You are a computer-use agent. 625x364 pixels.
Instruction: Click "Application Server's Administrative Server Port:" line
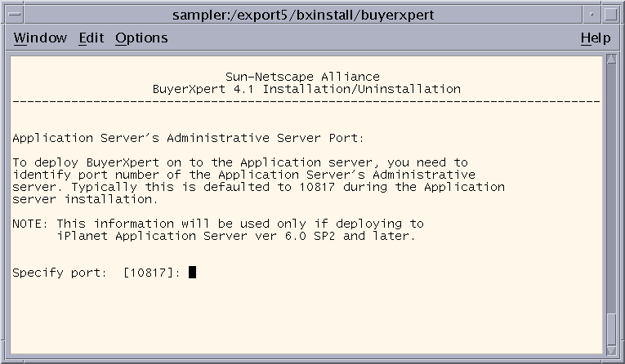click(x=188, y=138)
